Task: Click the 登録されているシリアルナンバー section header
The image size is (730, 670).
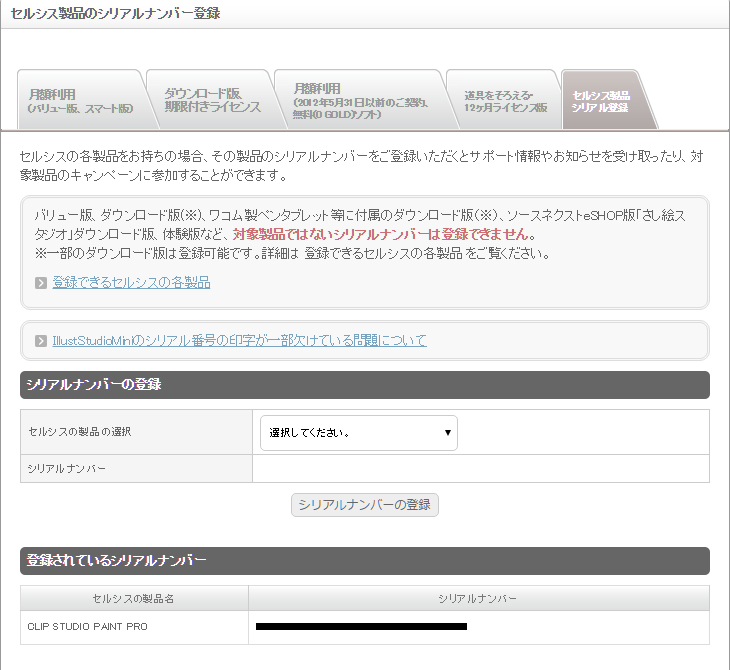Action: (116, 561)
